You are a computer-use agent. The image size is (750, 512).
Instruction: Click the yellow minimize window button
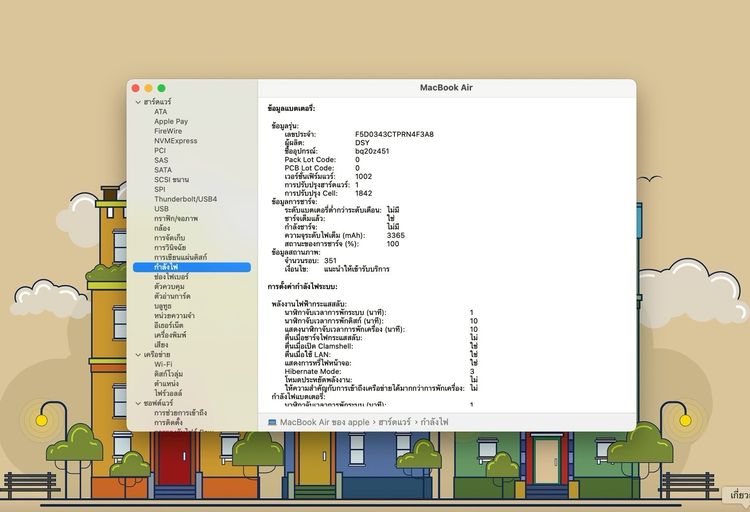(x=149, y=89)
